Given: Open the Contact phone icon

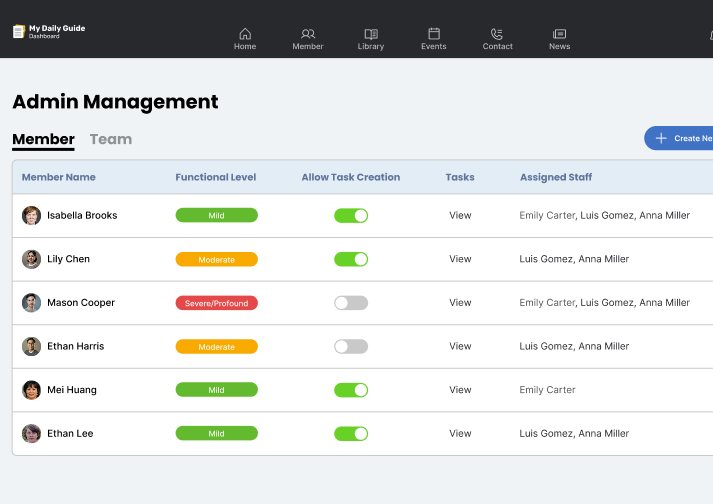Looking at the screenshot, I should point(497,34).
